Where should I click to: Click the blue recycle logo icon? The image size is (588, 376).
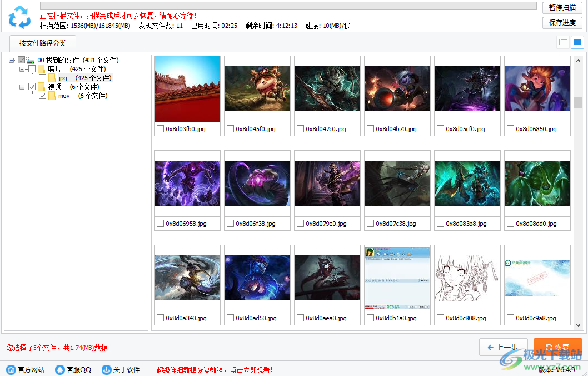click(19, 17)
